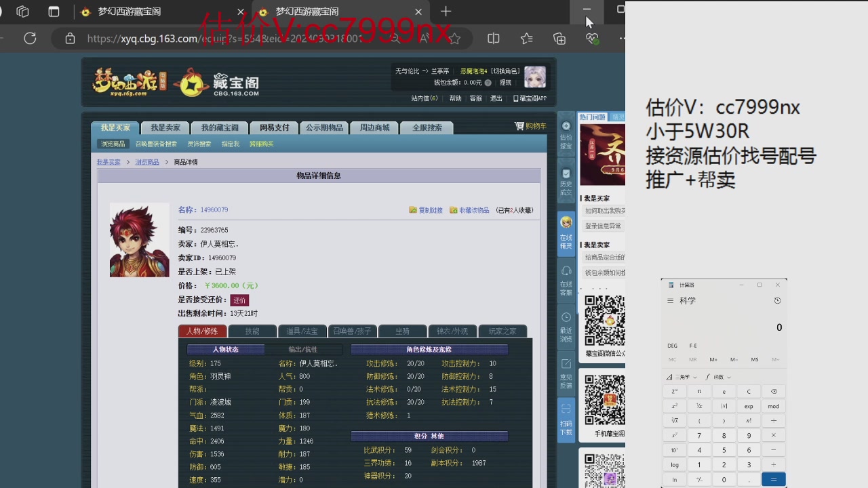
Task: Close the second 梦幻西游藏宝阁 tab
Action: [x=418, y=12]
